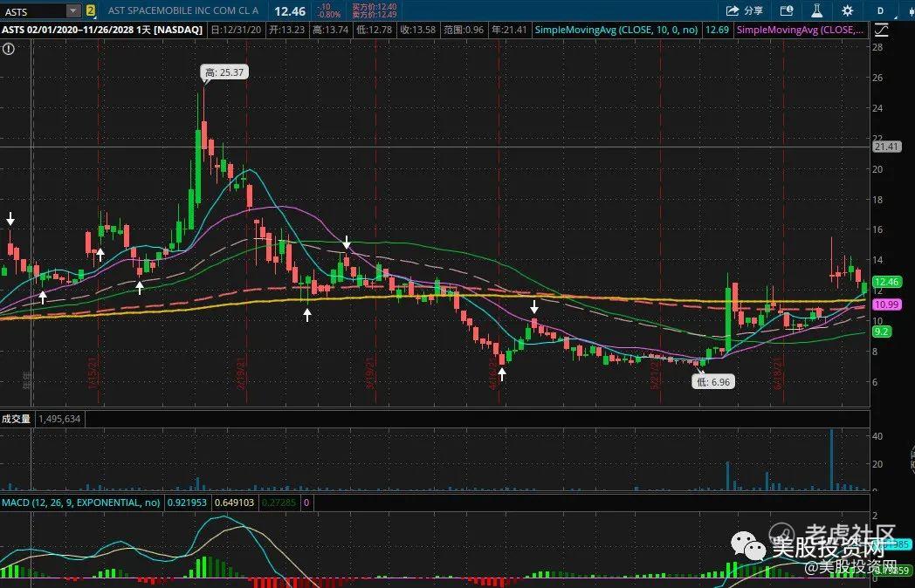Click the 1,495,634 volume value
This screenshot has width=915, height=588.
[59, 419]
